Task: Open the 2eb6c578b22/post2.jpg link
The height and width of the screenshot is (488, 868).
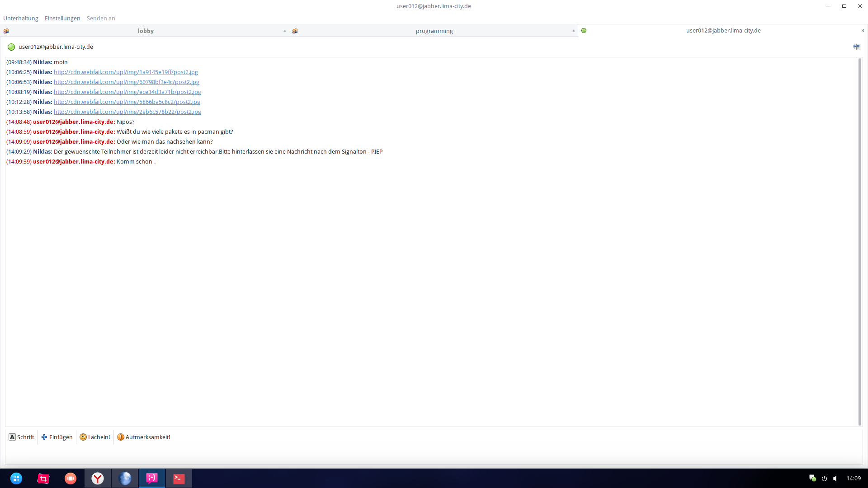Action: [x=127, y=112]
